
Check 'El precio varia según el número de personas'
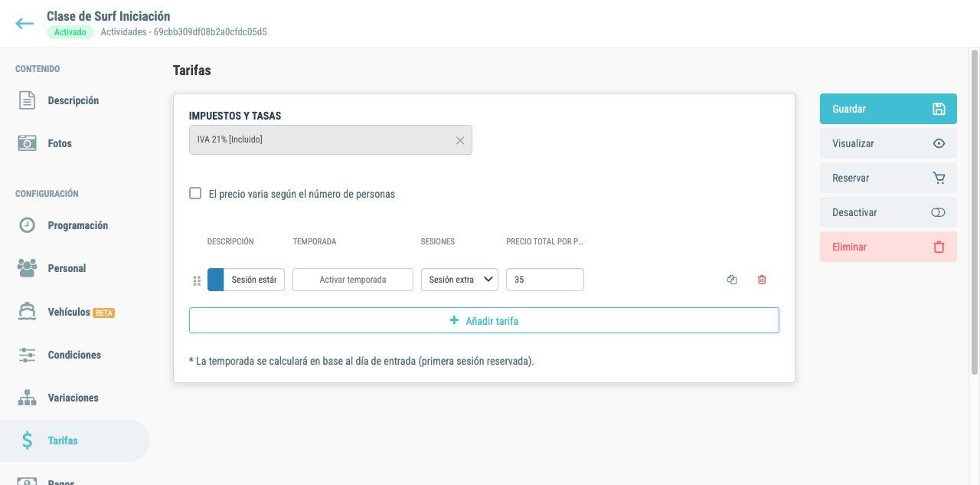point(195,193)
